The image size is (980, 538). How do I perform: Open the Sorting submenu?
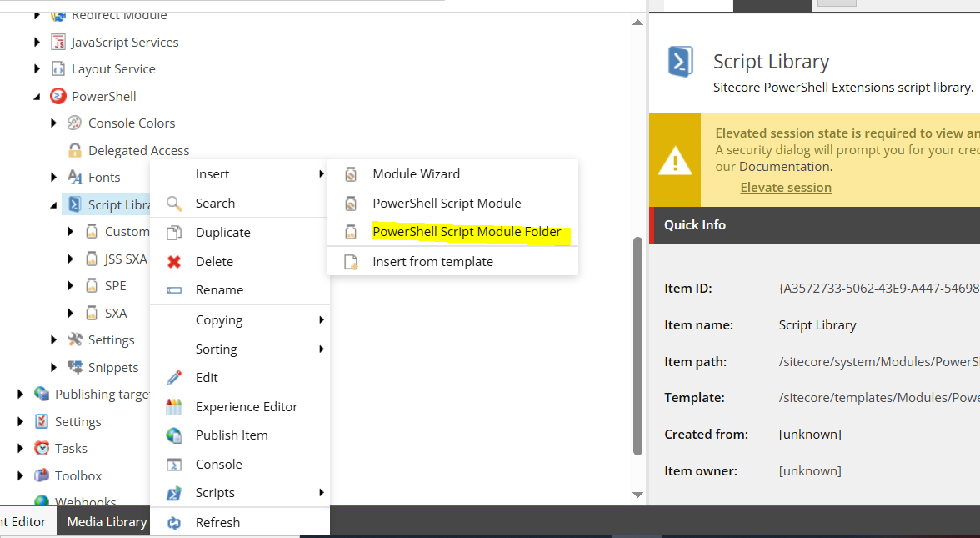pyautogui.click(x=239, y=349)
